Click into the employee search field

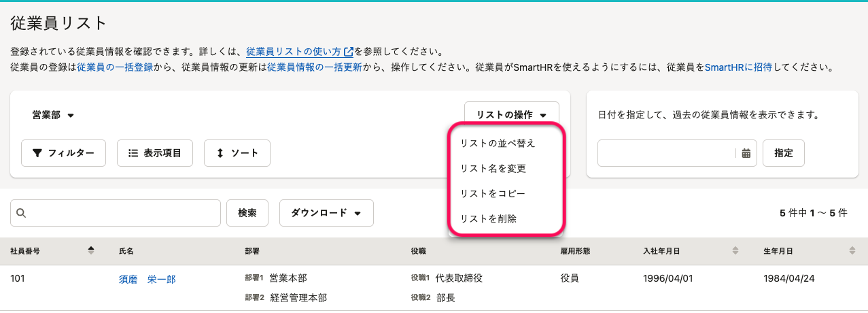122,213
